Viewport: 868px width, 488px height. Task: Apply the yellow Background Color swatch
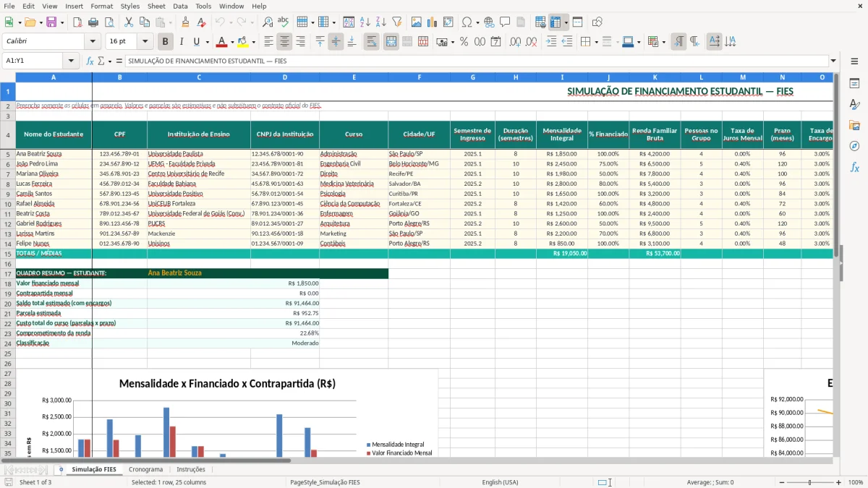pos(243,42)
